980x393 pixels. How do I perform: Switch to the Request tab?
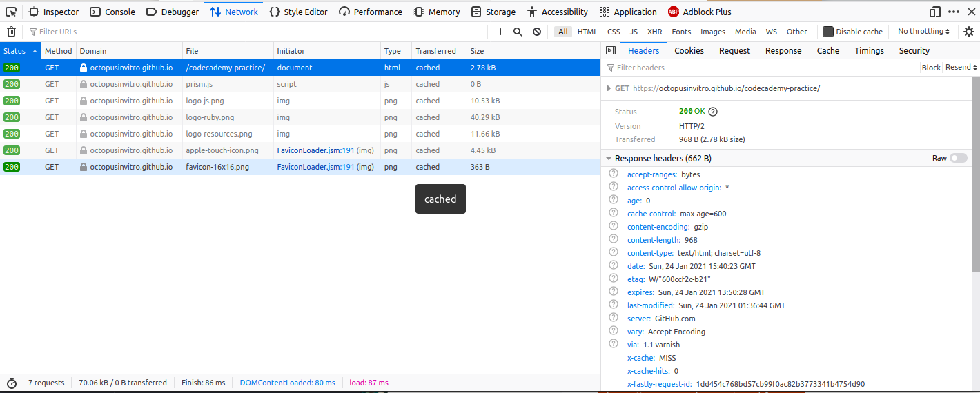coord(734,50)
